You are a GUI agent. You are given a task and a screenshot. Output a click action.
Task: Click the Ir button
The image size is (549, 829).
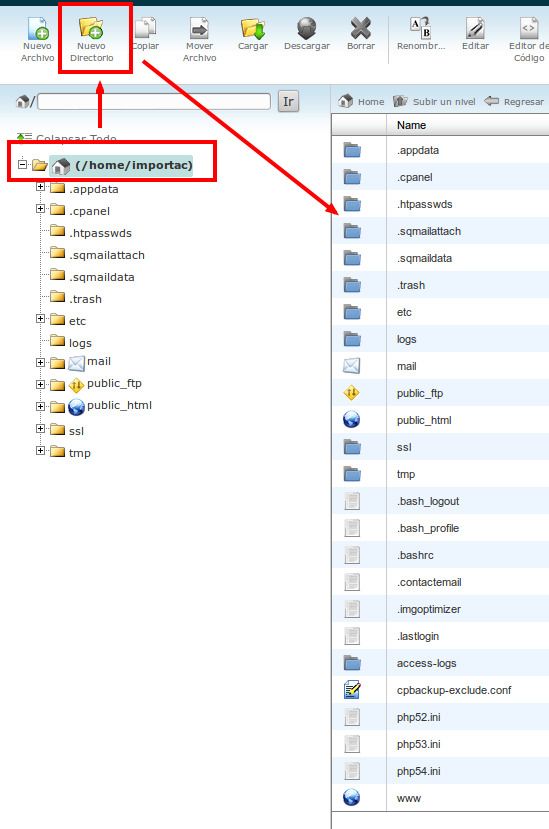(288, 101)
